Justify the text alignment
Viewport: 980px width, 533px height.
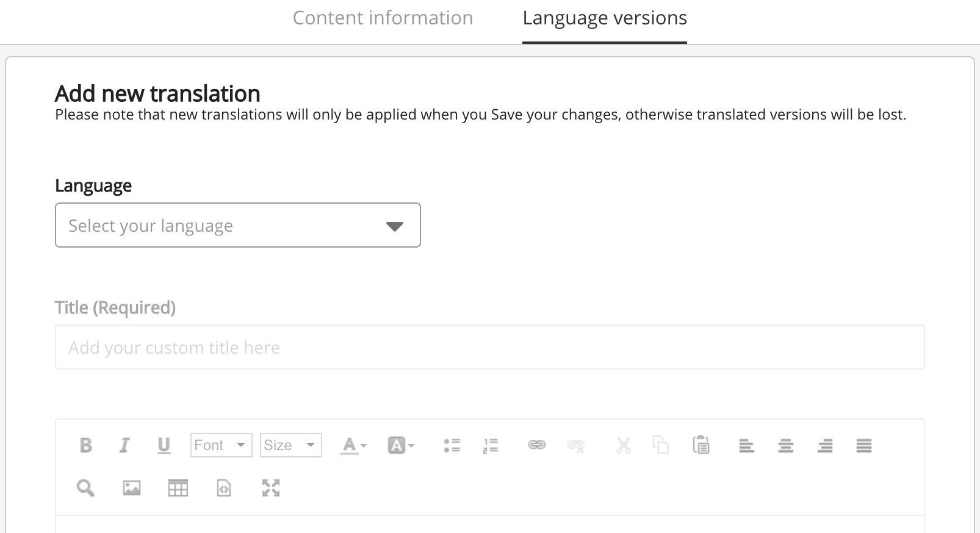(x=863, y=446)
